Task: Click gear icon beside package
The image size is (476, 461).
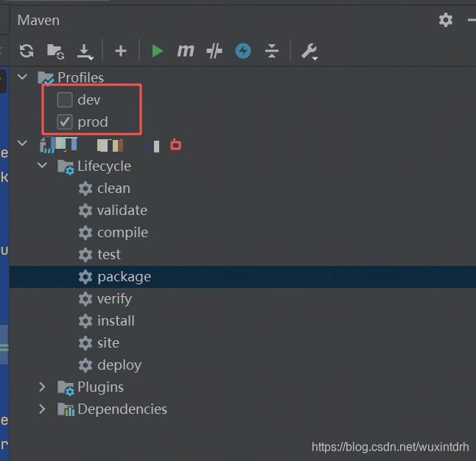Action: (85, 277)
